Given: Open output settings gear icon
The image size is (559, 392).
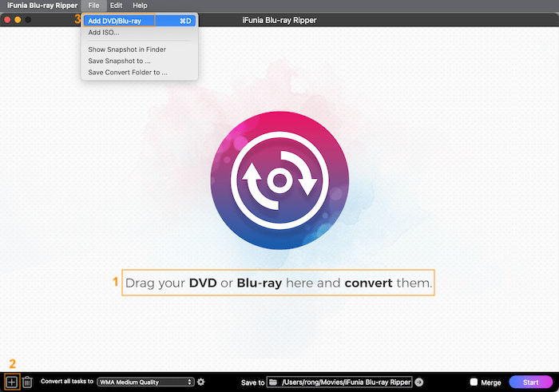Looking at the screenshot, I should tap(201, 382).
